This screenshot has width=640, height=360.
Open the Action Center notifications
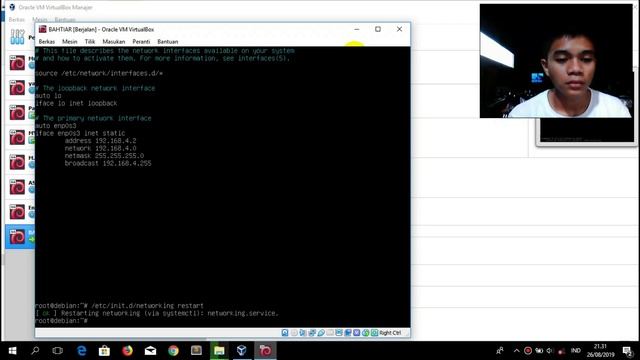tap(628, 351)
